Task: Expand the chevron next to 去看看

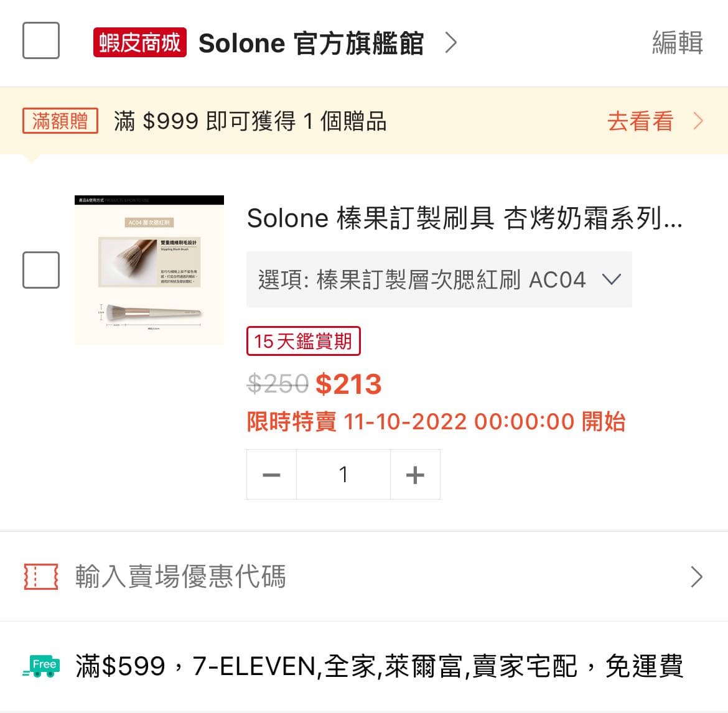Action: pos(698,122)
